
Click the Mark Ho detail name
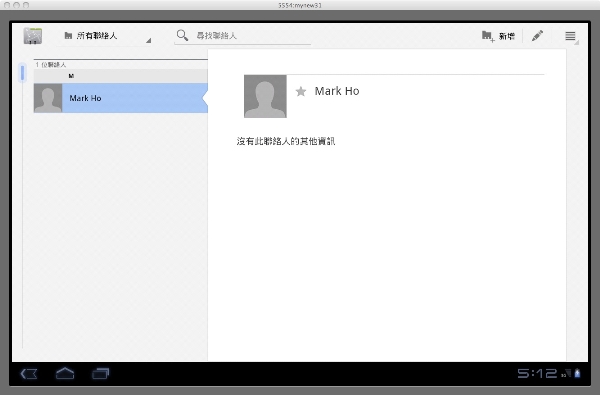coord(337,91)
